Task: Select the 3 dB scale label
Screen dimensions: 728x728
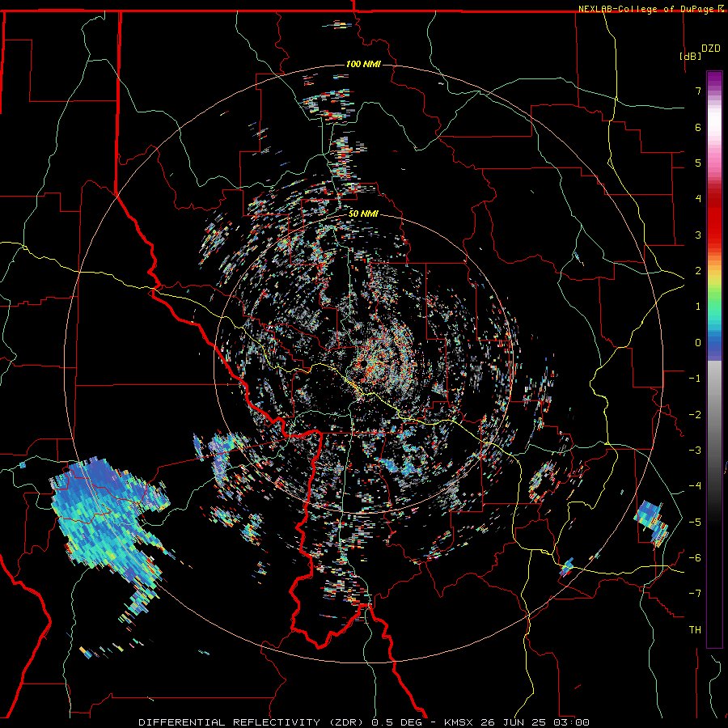Action: [x=698, y=235]
